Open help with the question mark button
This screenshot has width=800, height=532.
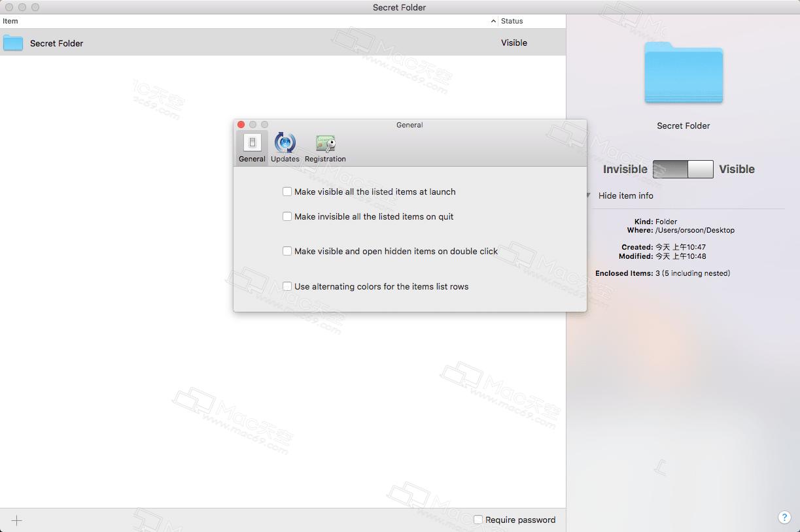coord(784,517)
